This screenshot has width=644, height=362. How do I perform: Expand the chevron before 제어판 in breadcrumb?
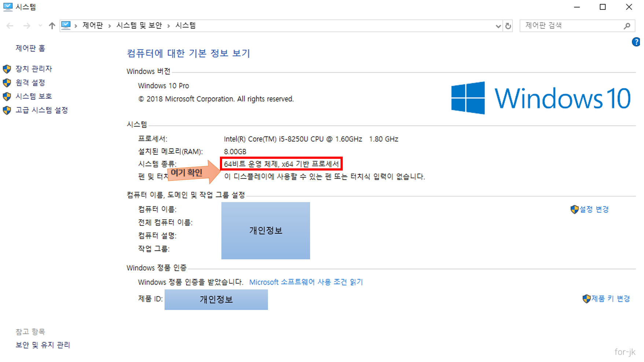pos(76,26)
